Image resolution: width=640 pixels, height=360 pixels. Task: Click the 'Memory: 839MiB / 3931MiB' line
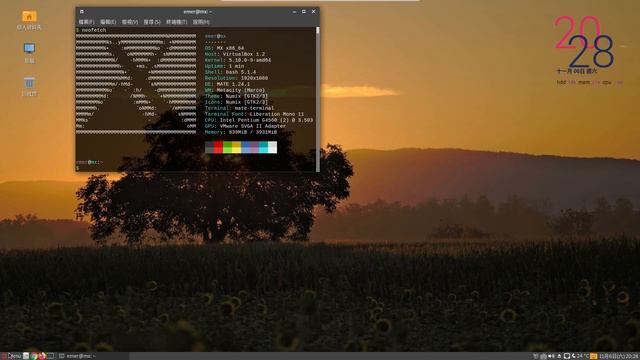[x=241, y=132]
